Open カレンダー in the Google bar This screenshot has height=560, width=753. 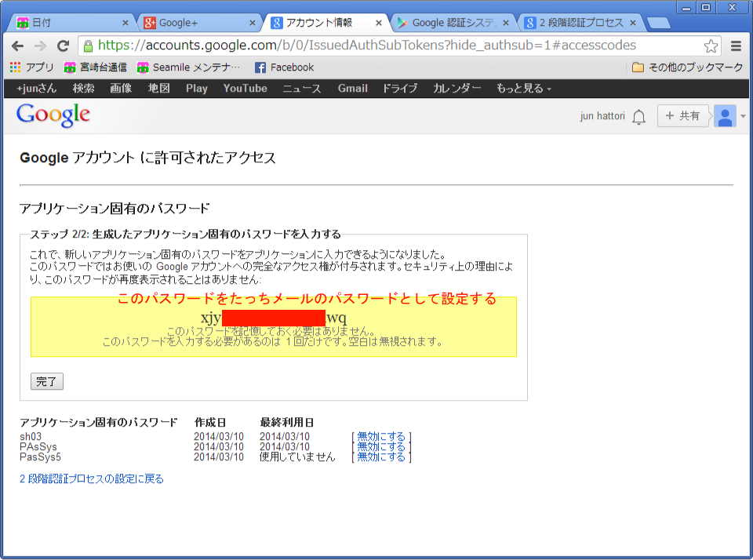pyautogui.click(x=457, y=89)
